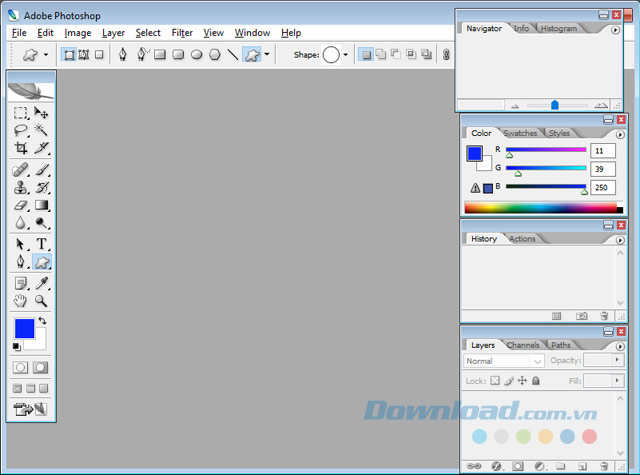Swap foreground and background colors

point(42,321)
